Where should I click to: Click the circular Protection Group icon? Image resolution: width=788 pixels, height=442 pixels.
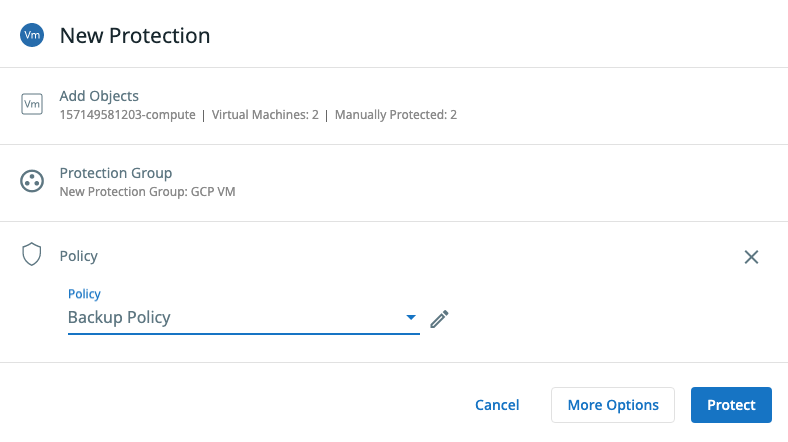point(32,181)
